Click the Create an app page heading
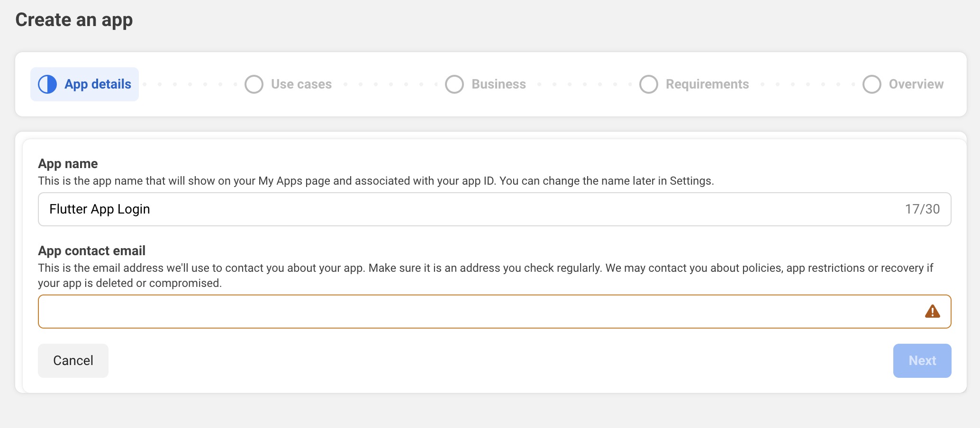The image size is (980, 428). (x=74, y=20)
